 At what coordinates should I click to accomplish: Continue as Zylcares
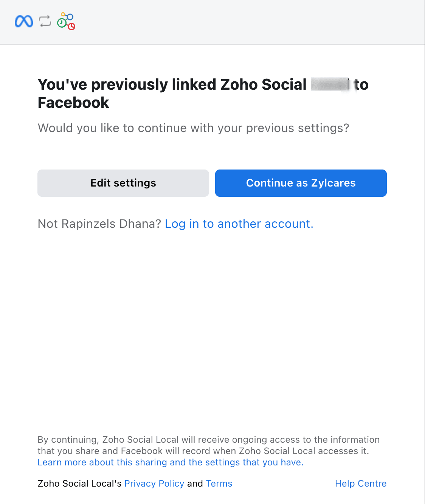coord(301,183)
